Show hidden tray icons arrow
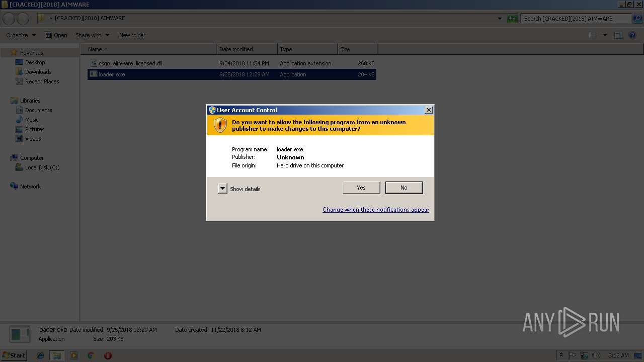 pyautogui.click(x=561, y=355)
